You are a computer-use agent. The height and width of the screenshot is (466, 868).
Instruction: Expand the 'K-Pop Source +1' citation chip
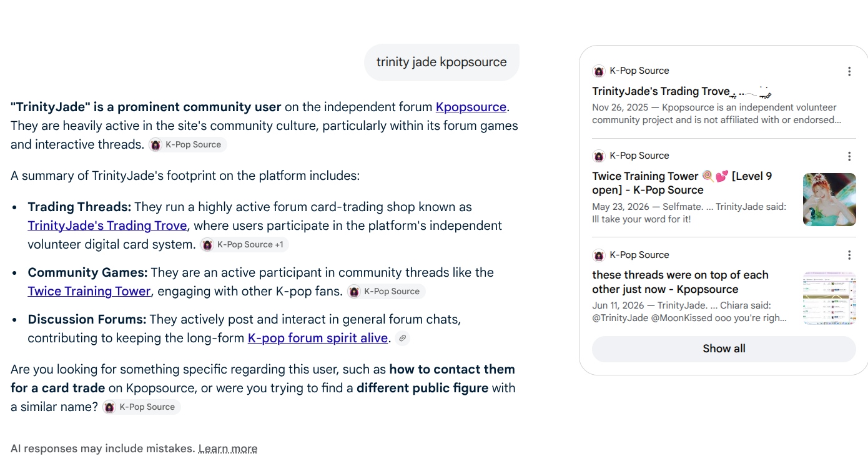[244, 244]
